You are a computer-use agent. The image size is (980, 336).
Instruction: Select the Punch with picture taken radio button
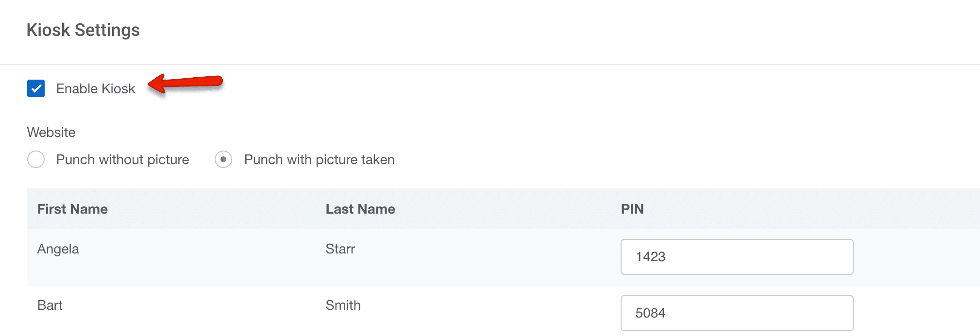223,159
